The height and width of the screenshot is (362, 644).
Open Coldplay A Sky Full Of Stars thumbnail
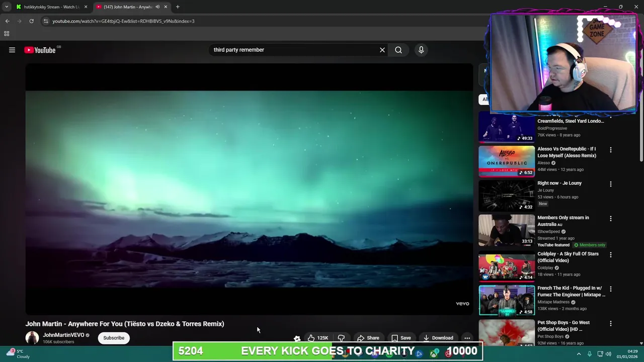click(x=507, y=266)
